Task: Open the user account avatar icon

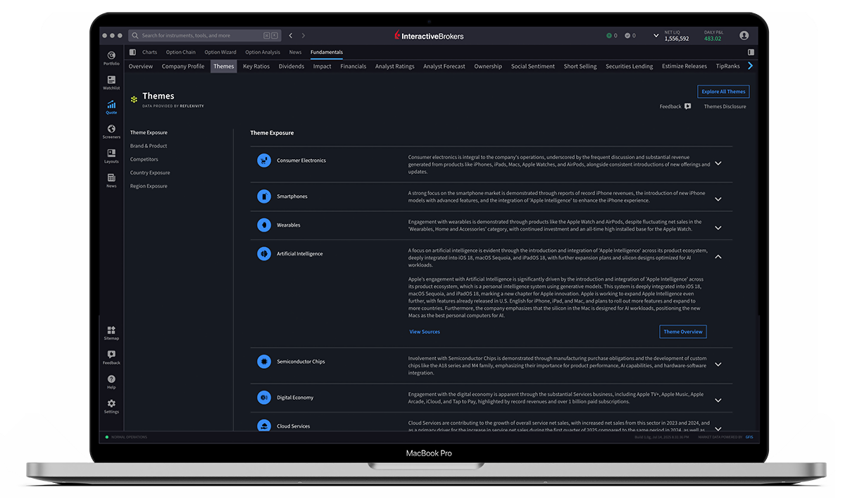Action: pyautogui.click(x=744, y=35)
